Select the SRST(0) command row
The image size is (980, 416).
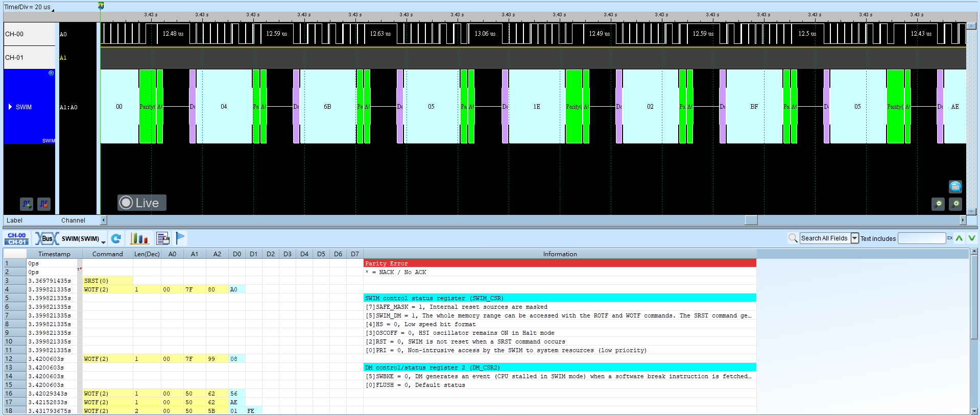point(107,281)
